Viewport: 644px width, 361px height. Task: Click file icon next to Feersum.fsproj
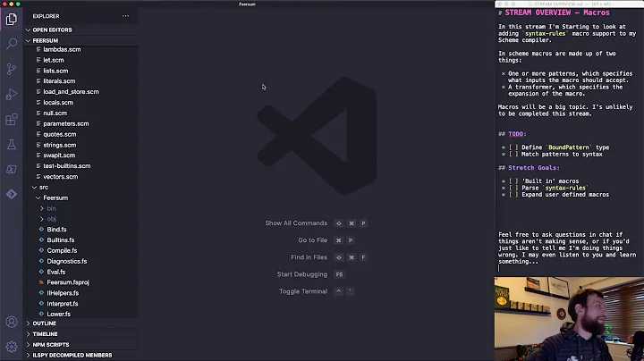coord(41,282)
